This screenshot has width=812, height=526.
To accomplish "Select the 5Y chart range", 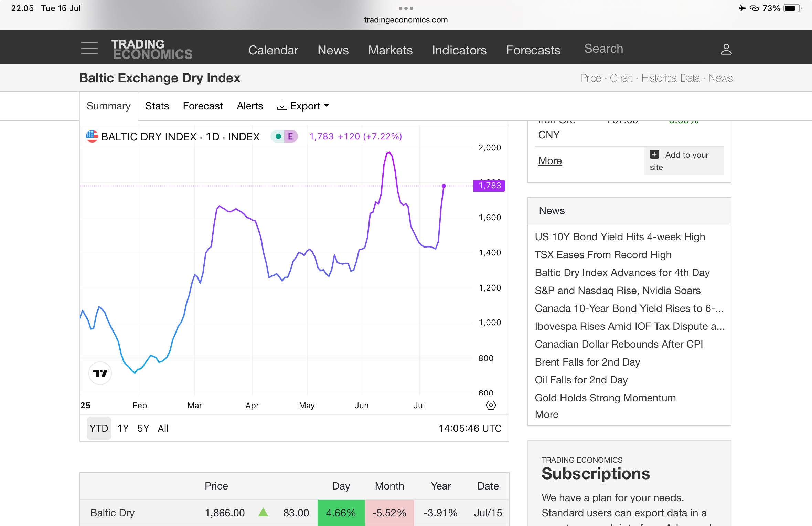I will pyautogui.click(x=143, y=428).
